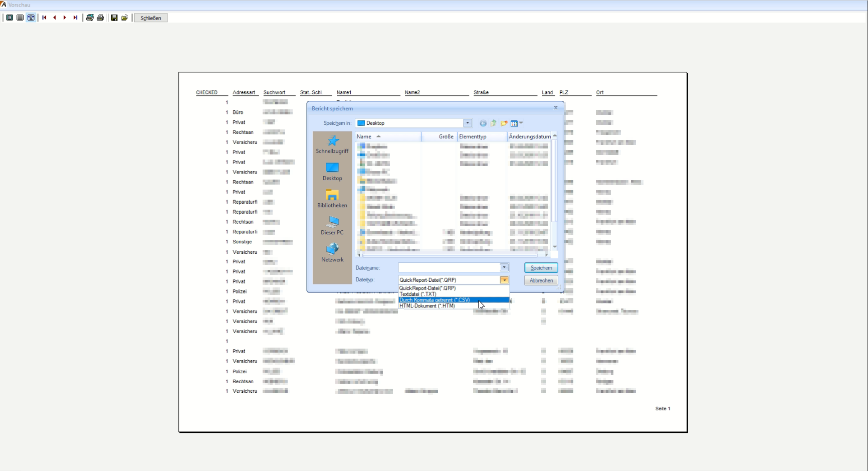Click the file list scroll down arrow

pos(555,246)
